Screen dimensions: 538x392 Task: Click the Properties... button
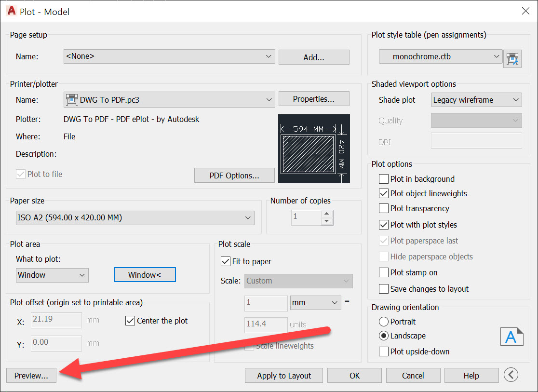click(314, 99)
